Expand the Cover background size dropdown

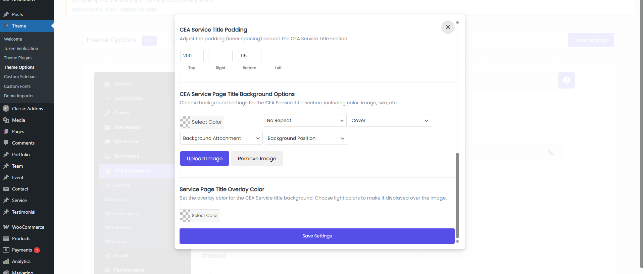point(390,120)
